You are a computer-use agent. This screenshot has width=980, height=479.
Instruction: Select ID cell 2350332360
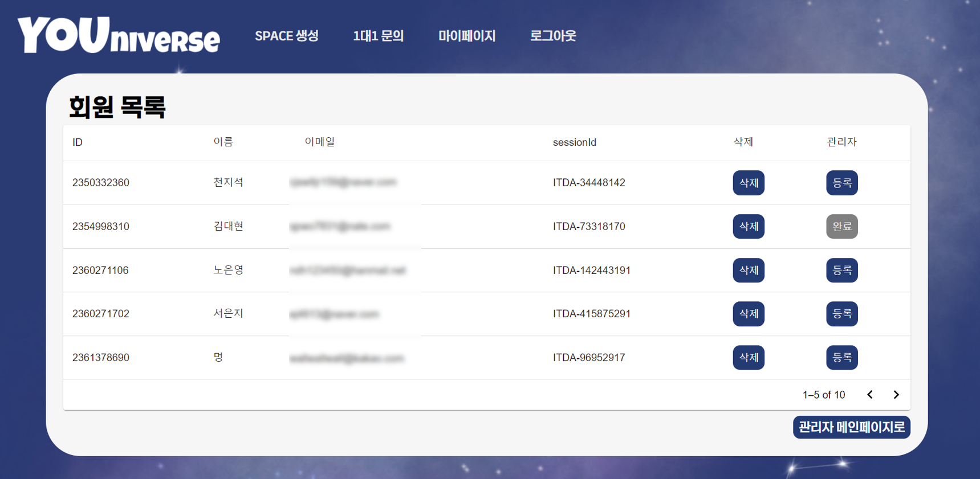pos(101,183)
